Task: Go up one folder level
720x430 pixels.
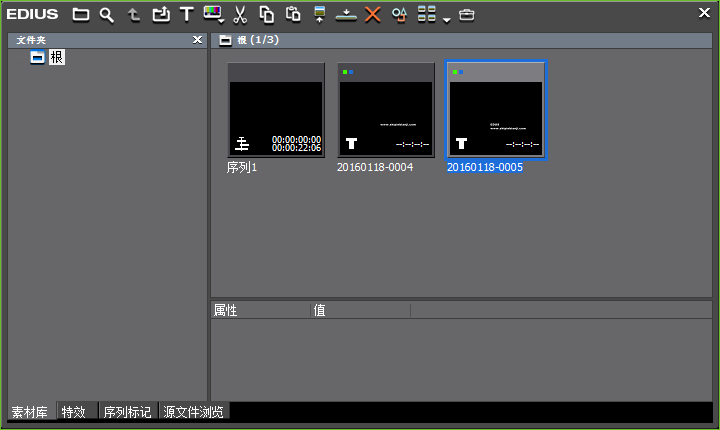Action: tap(134, 15)
